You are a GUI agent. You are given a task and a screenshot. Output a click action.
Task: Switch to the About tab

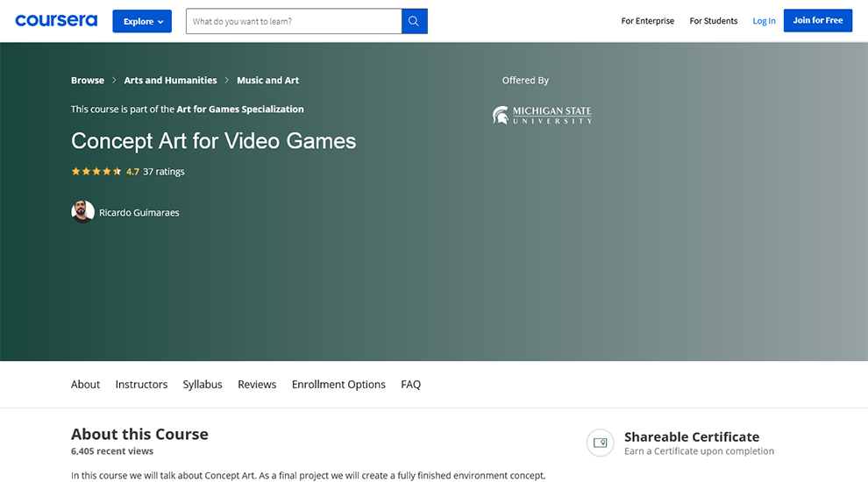[x=85, y=384]
